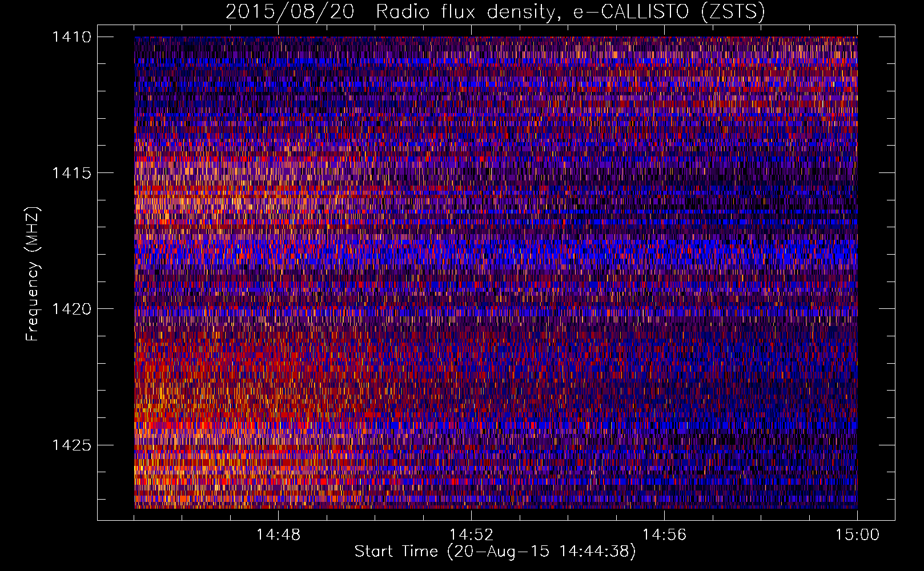Click the 'Start Time (20-Aug-15 14:44:38)' label
This screenshot has height=571, width=924.
pos(495,552)
